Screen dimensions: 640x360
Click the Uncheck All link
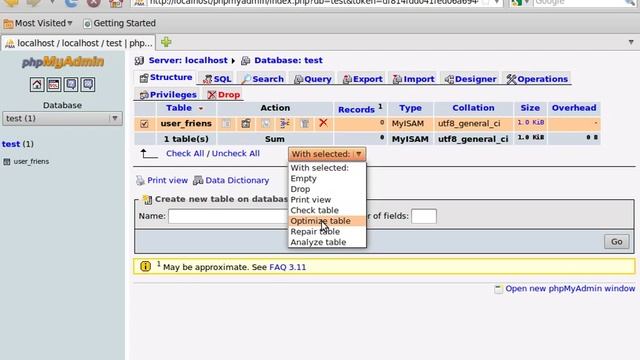236,153
